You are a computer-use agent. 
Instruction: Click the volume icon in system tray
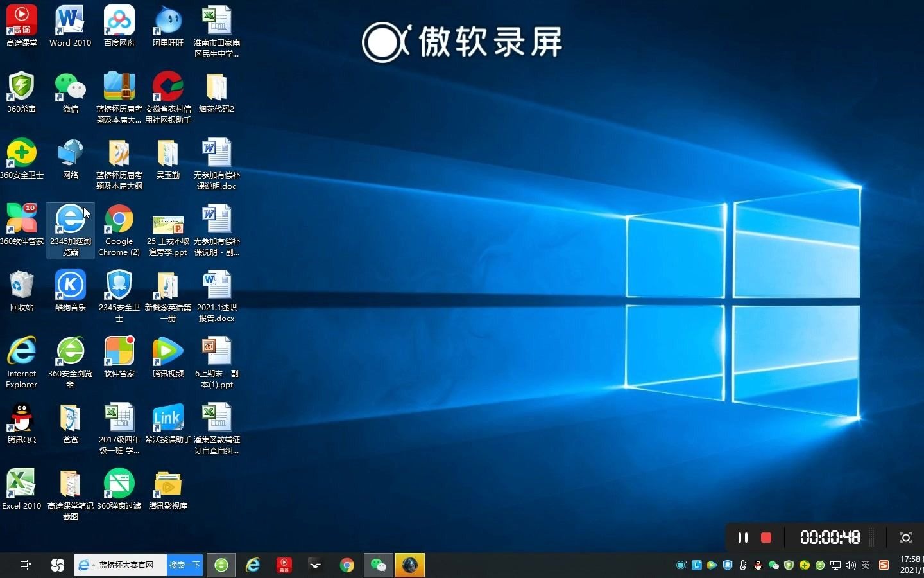click(851, 565)
